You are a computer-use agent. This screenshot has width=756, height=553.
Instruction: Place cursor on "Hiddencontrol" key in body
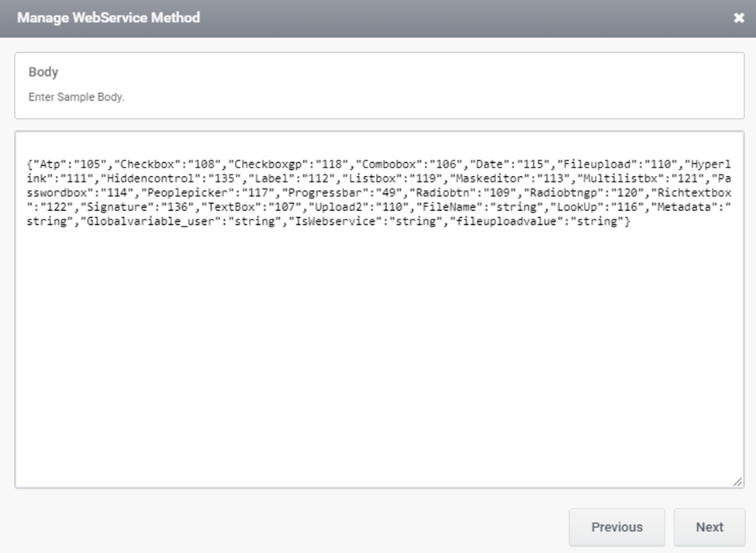coord(150,178)
